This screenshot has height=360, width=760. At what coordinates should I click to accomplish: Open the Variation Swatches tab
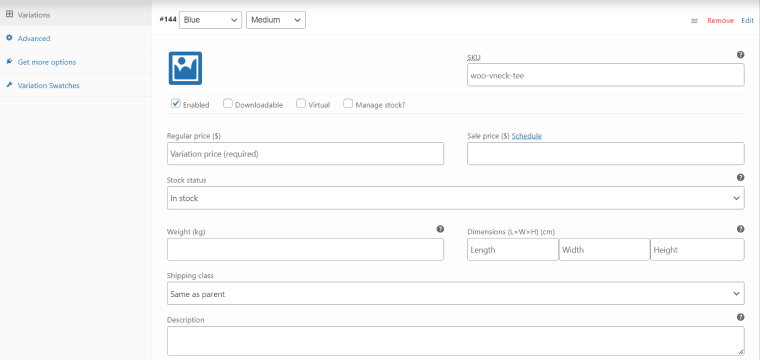click(x=76, y=85)
